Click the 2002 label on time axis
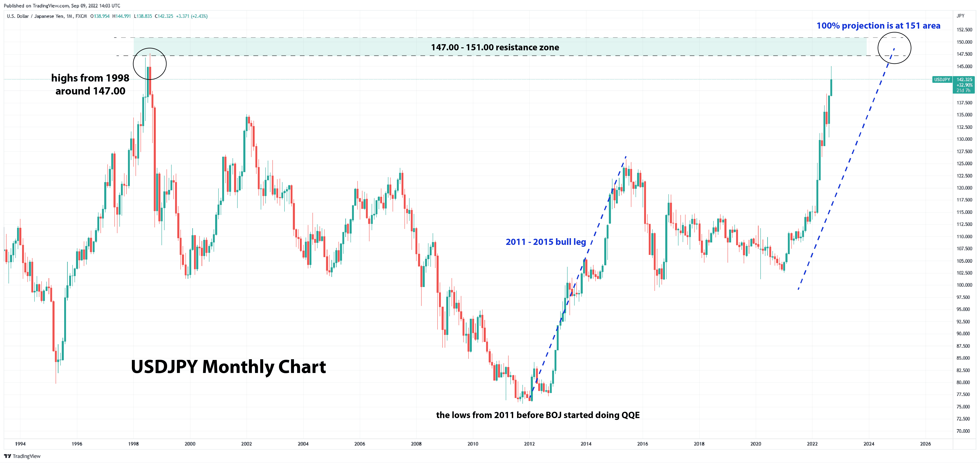 246,444
